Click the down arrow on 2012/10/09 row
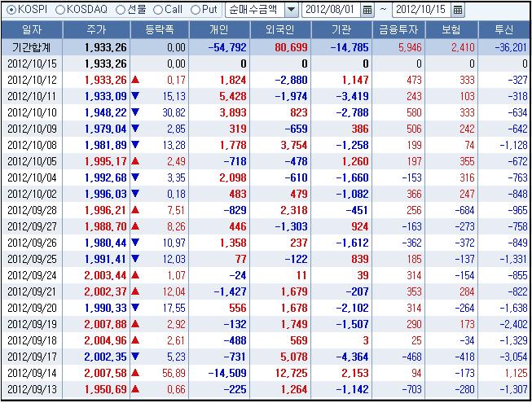Viewport: 532px width, 403px height. [135, 129]
